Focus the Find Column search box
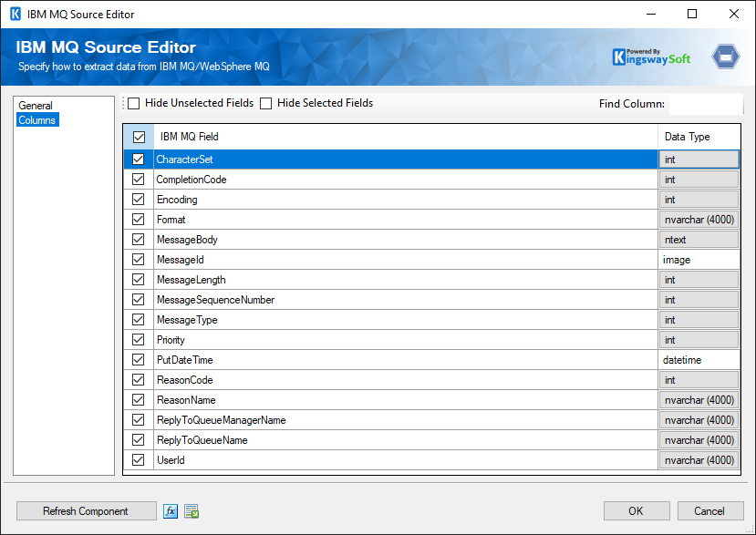 (706, 104)
